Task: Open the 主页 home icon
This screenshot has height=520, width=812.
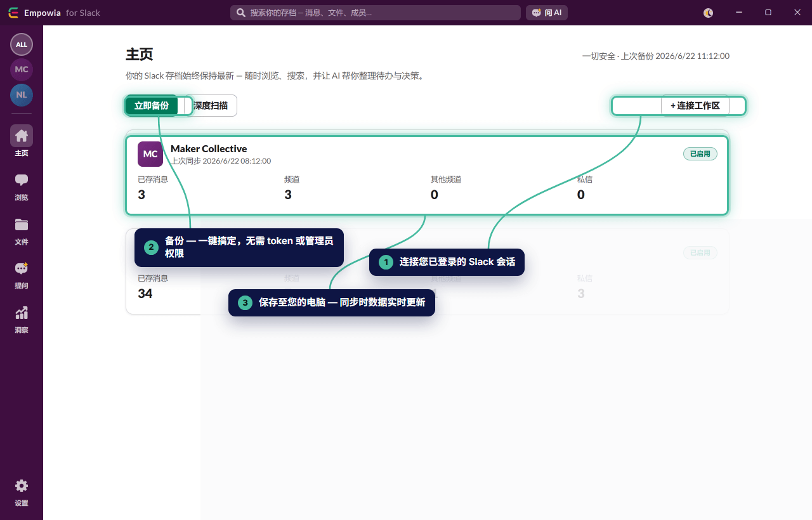Action: (x=22, y=136)
